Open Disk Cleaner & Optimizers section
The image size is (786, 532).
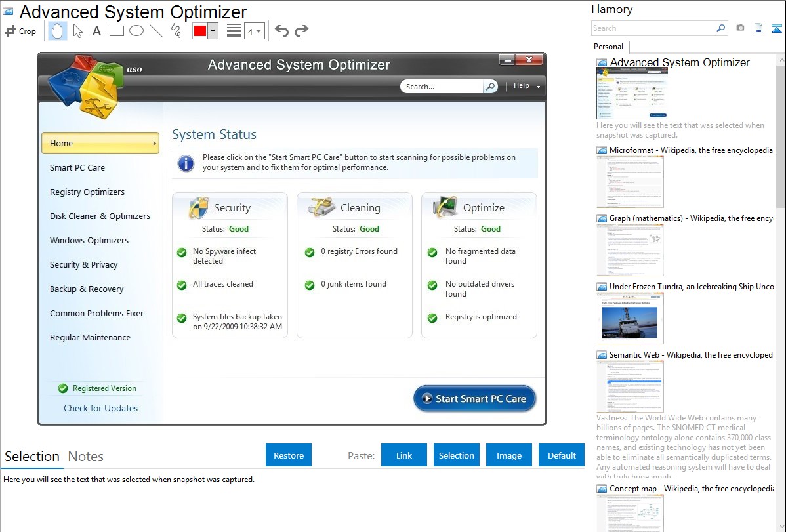pyautogui.click(x=100, y=216)
